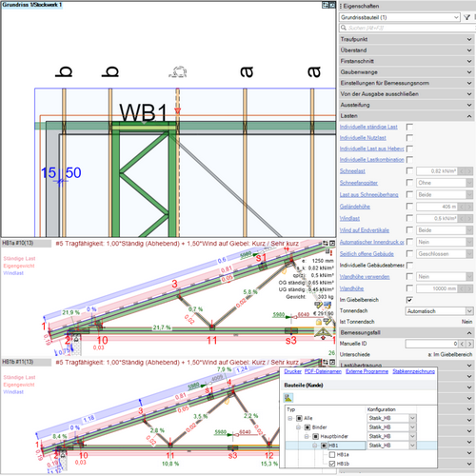Click the 15 | 50 dimension in floor plan
Viewport: 476px width, 476px height.
pos(61,173)
